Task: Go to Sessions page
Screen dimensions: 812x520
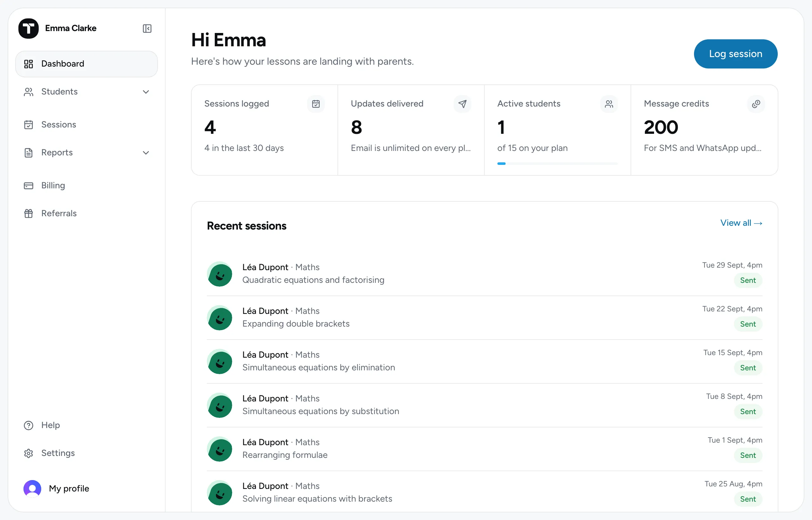Action: pyautogui.click(x=87, y=125)
